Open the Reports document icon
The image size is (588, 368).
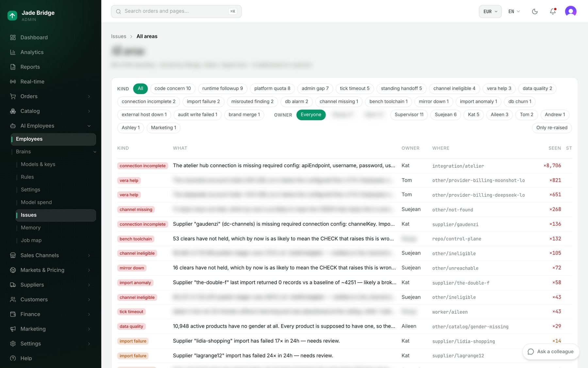point(13,67)
